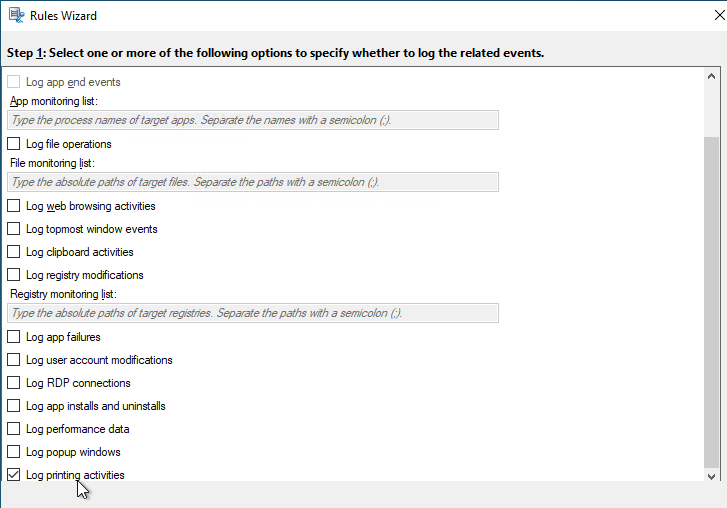Screen dimensions: 727x508
Task: Check Log web browsing activities
Action: 13,206
